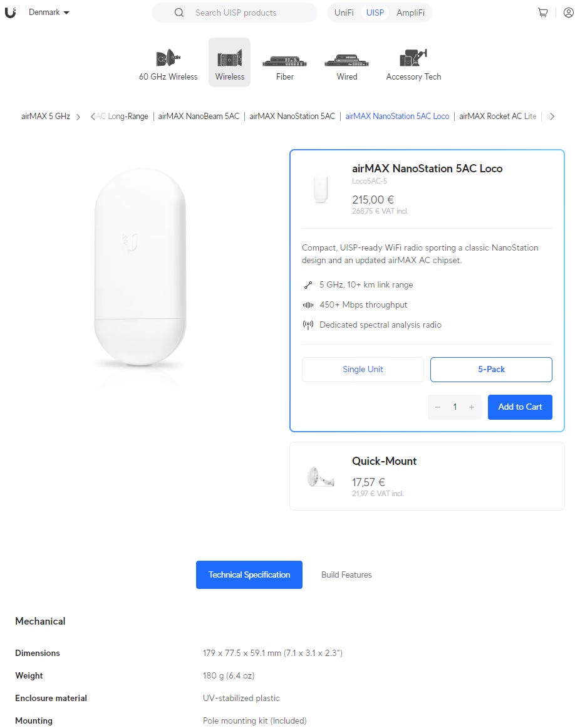Image resolution: width=575 pixels, height=728 pixels.
Task: Click the Ubiquiti logo in the header
Action: pyautogui.click(x=10, y=13)
